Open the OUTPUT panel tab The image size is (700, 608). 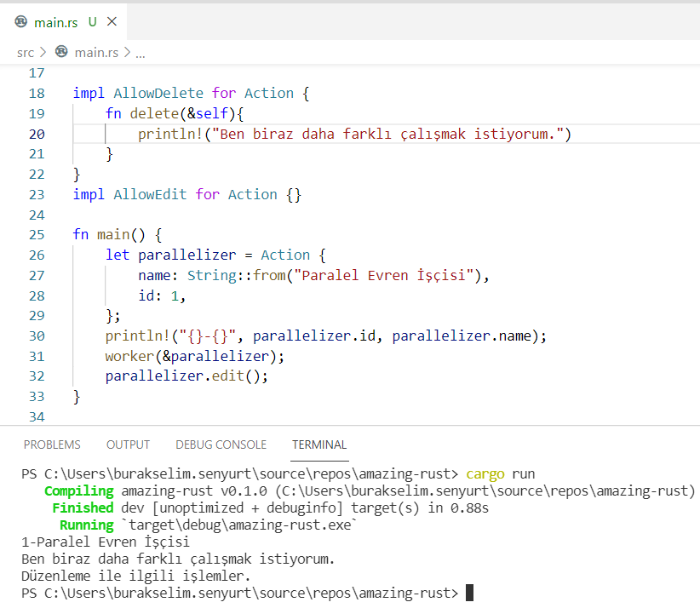pos(128,445)
